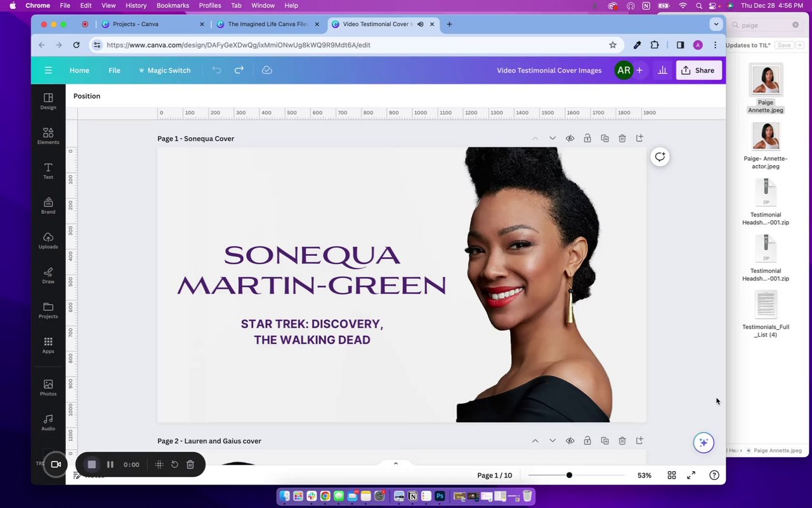Click the Position button
Screen dimensions: 812x508
(x=87, y=96)
